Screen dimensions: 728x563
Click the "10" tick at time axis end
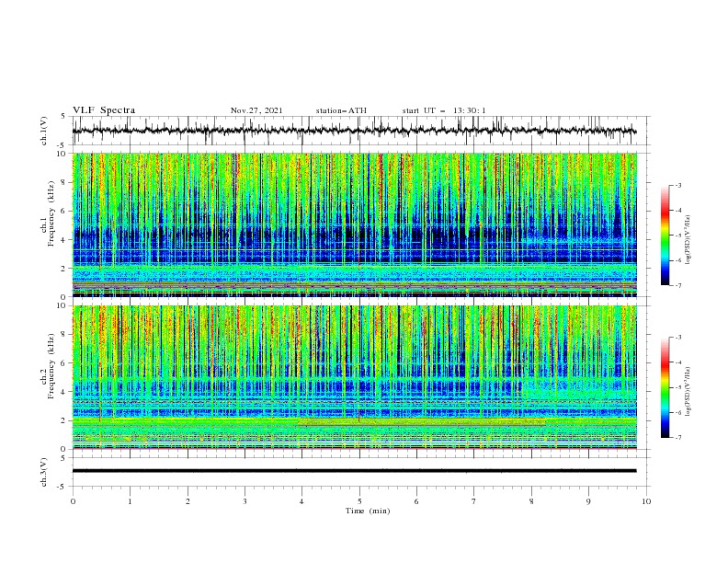click(646, 501)
